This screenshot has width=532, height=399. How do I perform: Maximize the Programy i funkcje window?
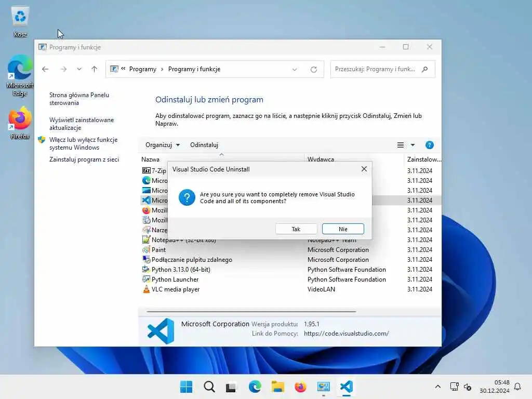[405, 47]
